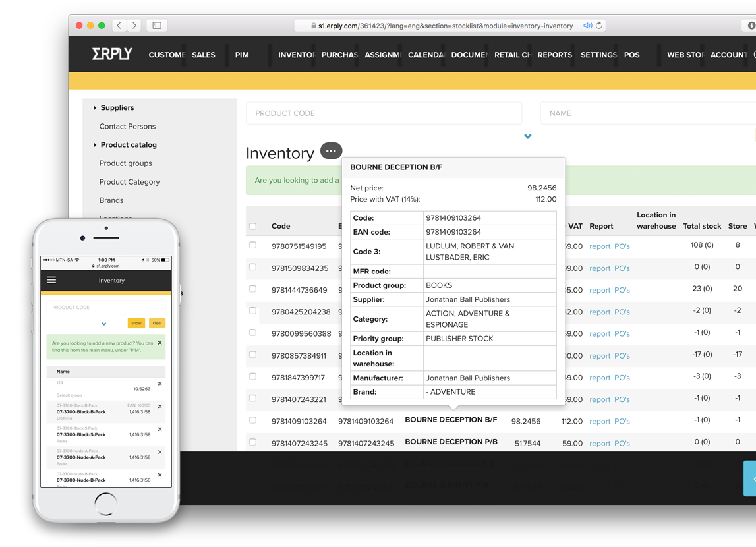This screenshot has width=756, height=547.
Task: Open PO's link for BOURNE DECEPTION B/F row
Action: pyautogui.click(x=622, y=421)
